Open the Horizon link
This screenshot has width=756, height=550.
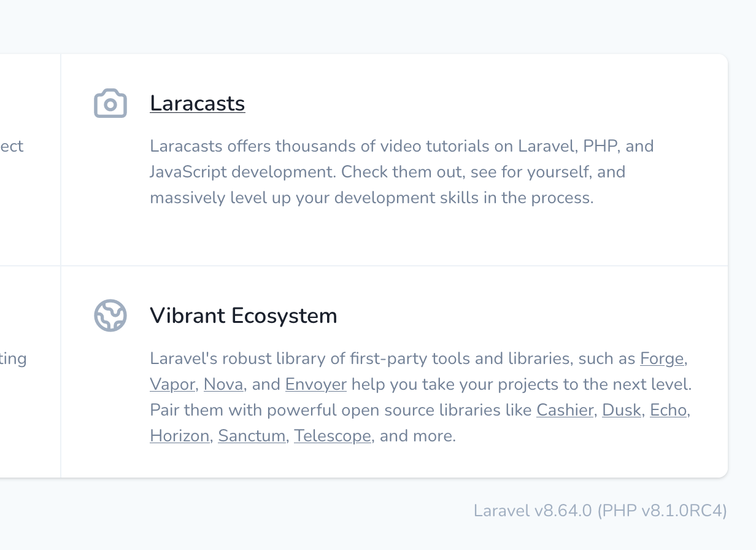point(179,436)
